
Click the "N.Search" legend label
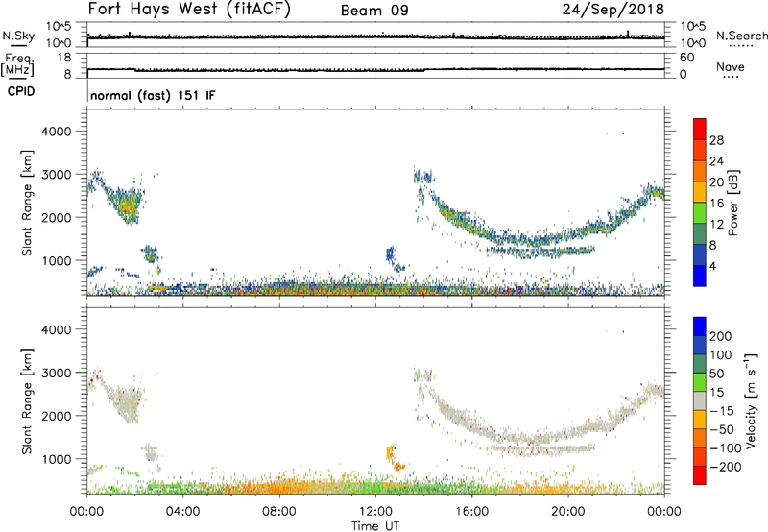point(742,36)
